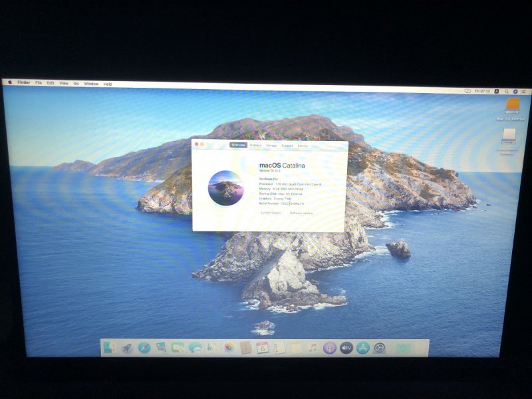
Task: Launch Photos from the Dock
Action: (229, 348)
